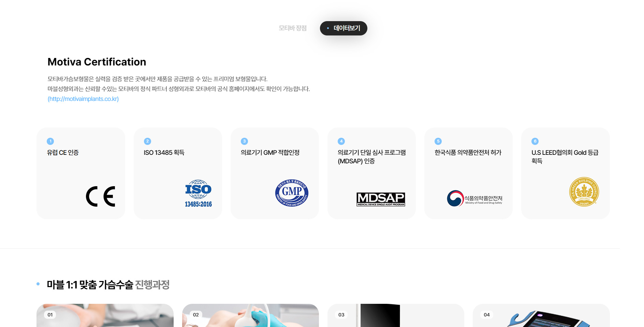Click the CE certification mark logo

[101, 196]
